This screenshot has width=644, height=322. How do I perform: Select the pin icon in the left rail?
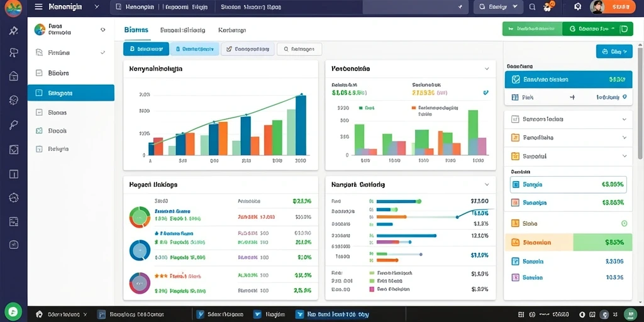coord(14,31)
